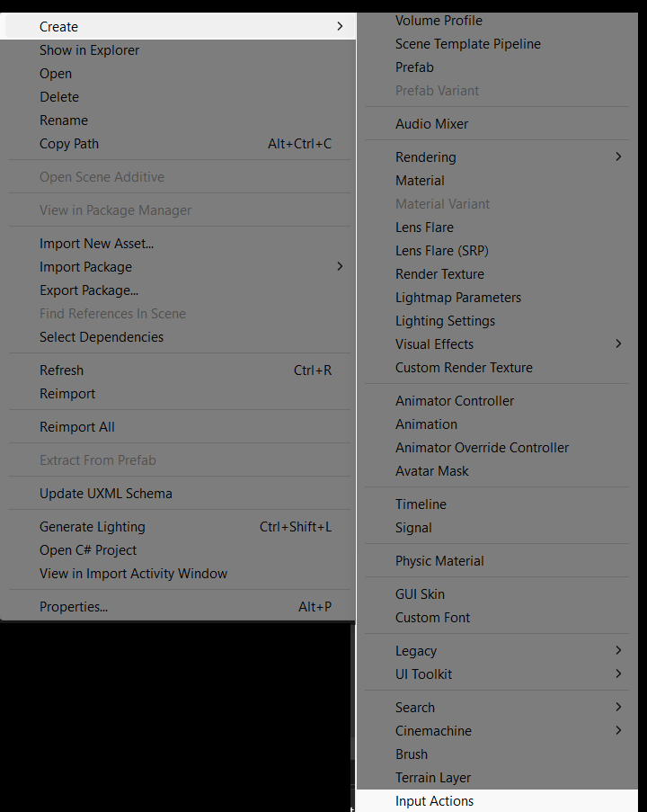Expand the Legacy submenu

pyautogui.click(x=415, y=651)
